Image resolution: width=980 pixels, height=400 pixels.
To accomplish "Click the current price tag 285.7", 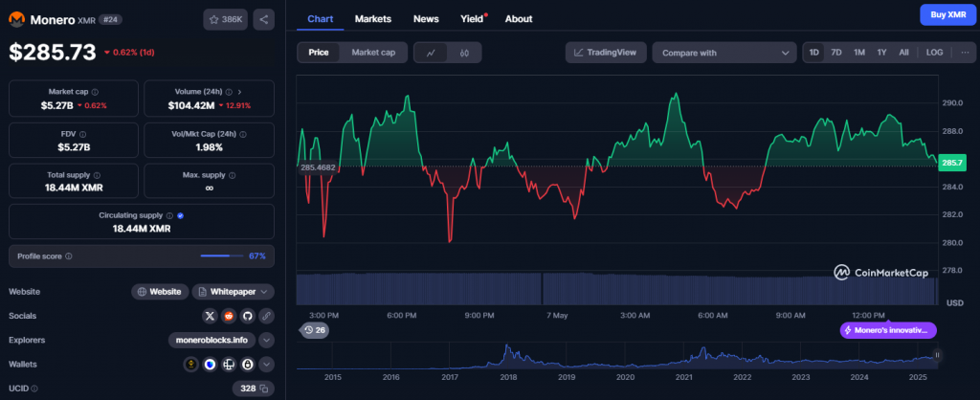I will point(954,164).
